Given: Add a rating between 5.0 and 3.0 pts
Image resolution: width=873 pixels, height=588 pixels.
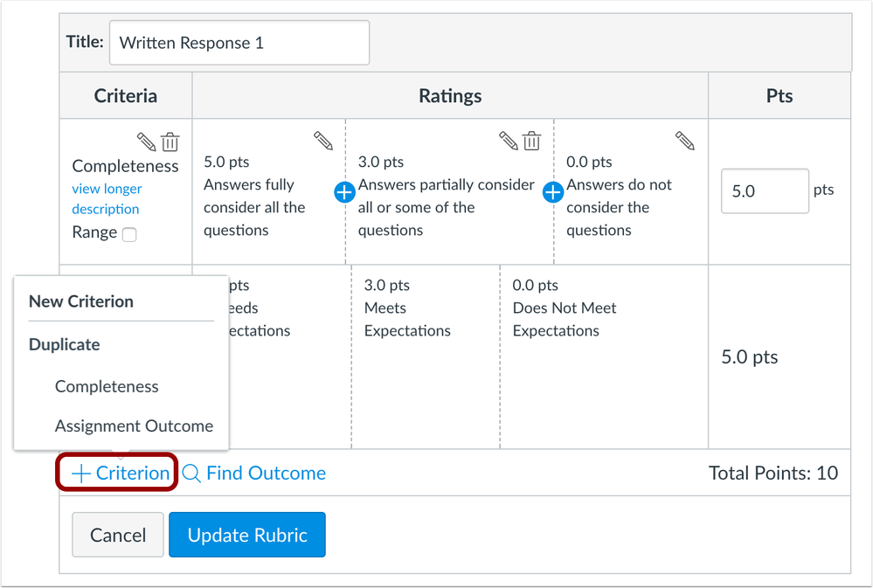Looking at the screenshot, I should pos(344,192).
